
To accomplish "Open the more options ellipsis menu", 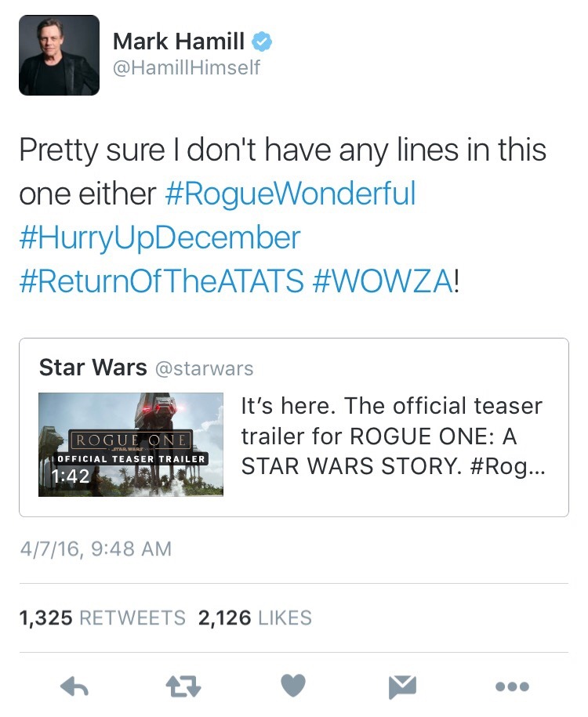I will tap(513, 687).
